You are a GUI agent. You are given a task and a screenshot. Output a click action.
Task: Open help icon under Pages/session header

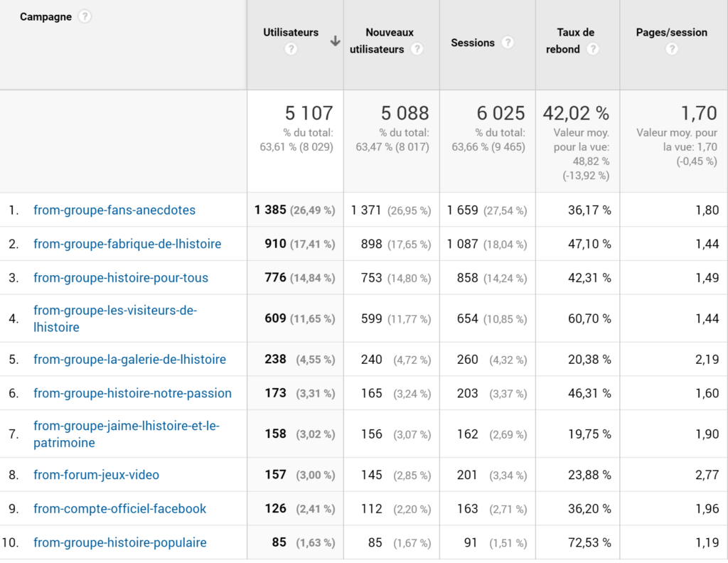point(671,49)
